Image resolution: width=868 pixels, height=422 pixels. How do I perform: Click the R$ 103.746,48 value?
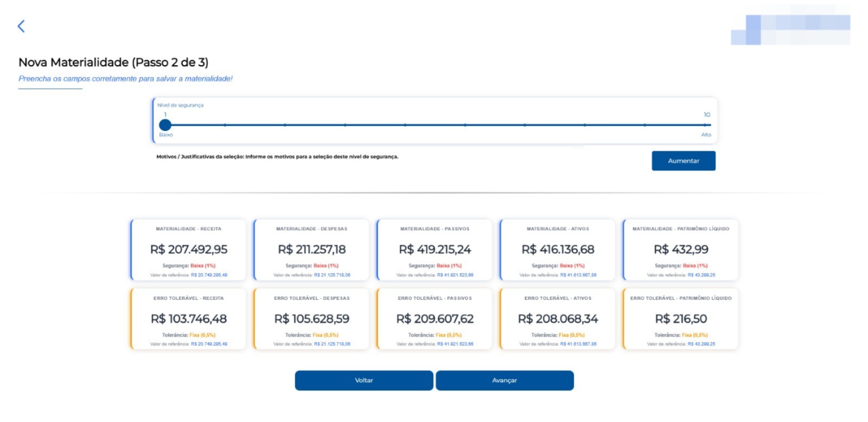pos(189,319)
